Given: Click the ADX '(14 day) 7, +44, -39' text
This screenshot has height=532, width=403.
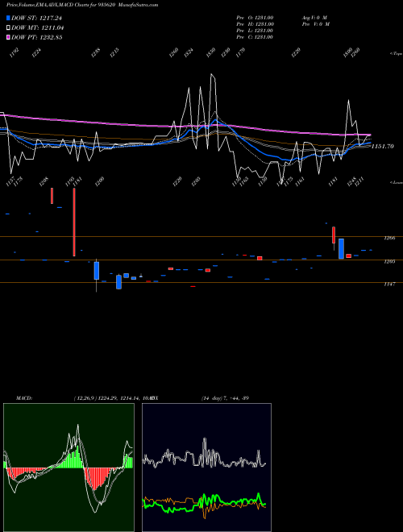Looking at the screenshot, I should [x=225, y=398].
